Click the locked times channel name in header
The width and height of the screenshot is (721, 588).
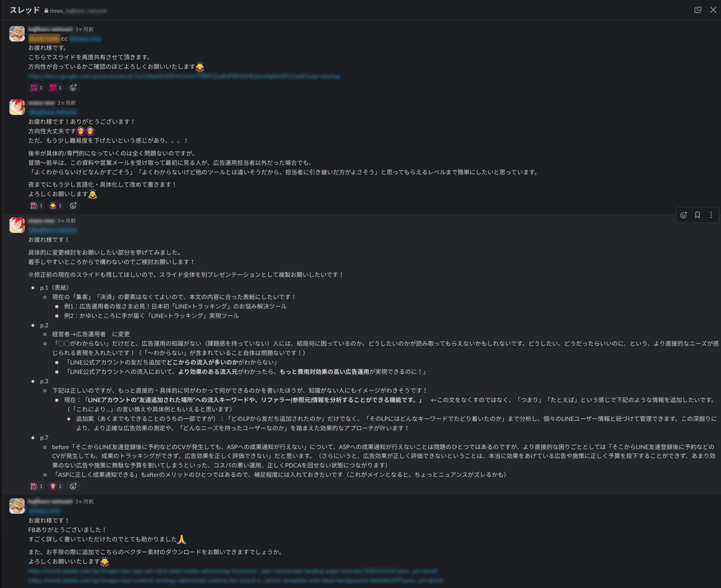pos(78,11)
